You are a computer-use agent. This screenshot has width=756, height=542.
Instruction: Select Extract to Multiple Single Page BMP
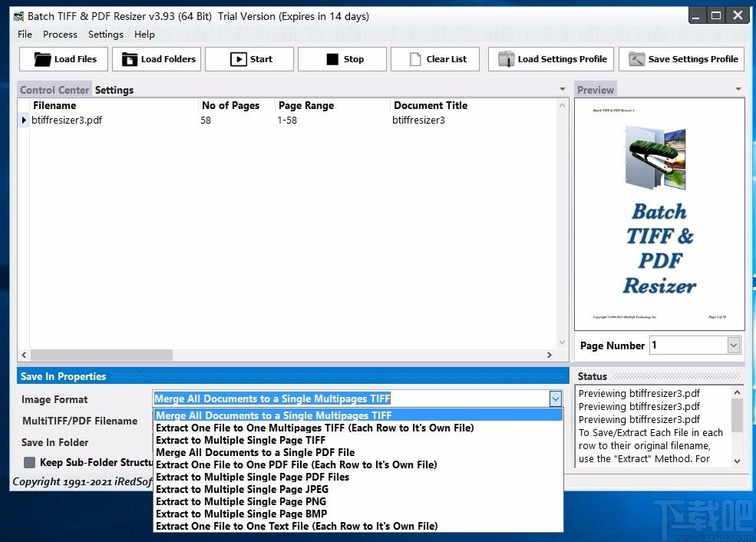point(358,514)
